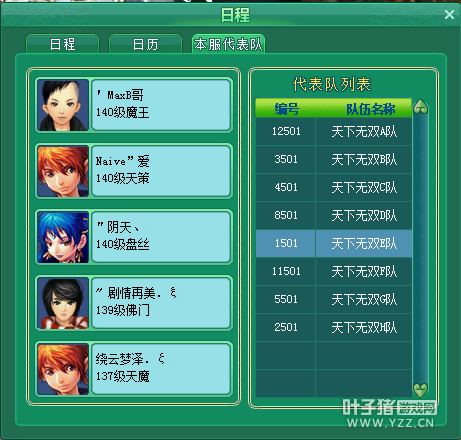The image size is (461, 440).
Task: Click the 绕云梦泽 character portrait
Action: (63, 369)
